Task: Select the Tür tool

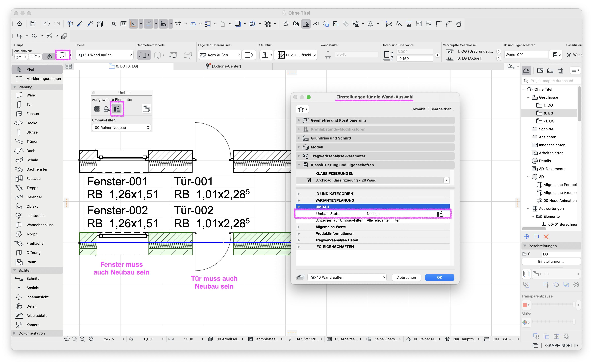Action: tap(37, 104)
